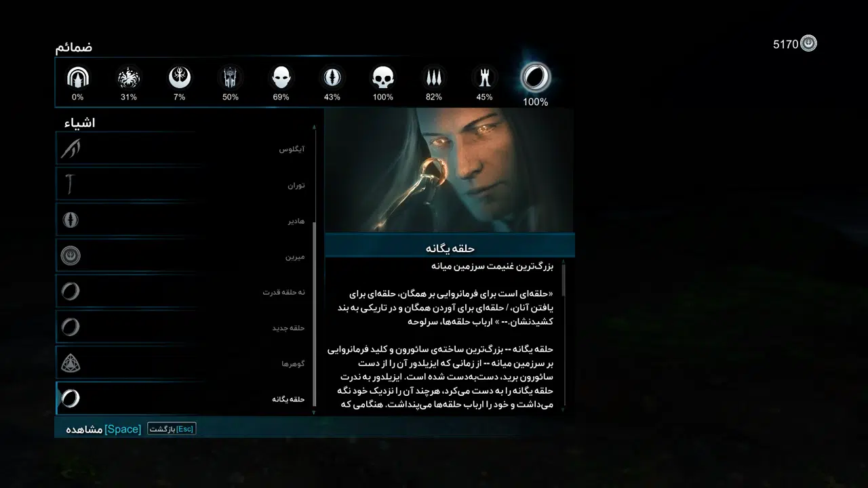Select the eye emblem category at 43%
The width and height of the screenshot is (868, 488).
click(332, 77)
